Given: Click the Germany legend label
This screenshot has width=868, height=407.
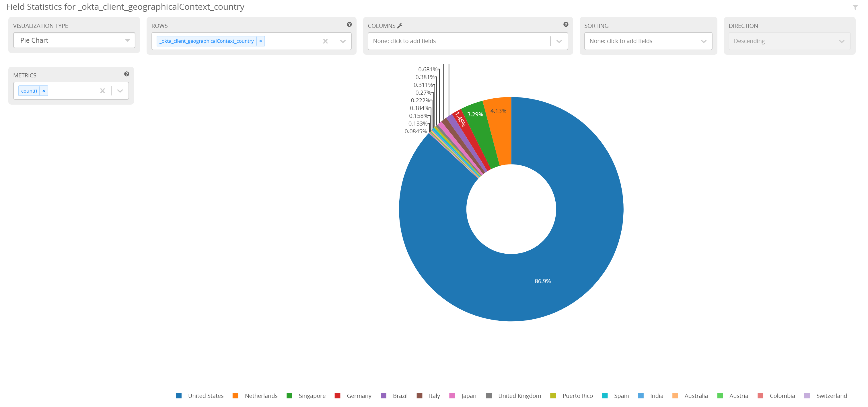Looking at the screenshot, I should [359, 396].
